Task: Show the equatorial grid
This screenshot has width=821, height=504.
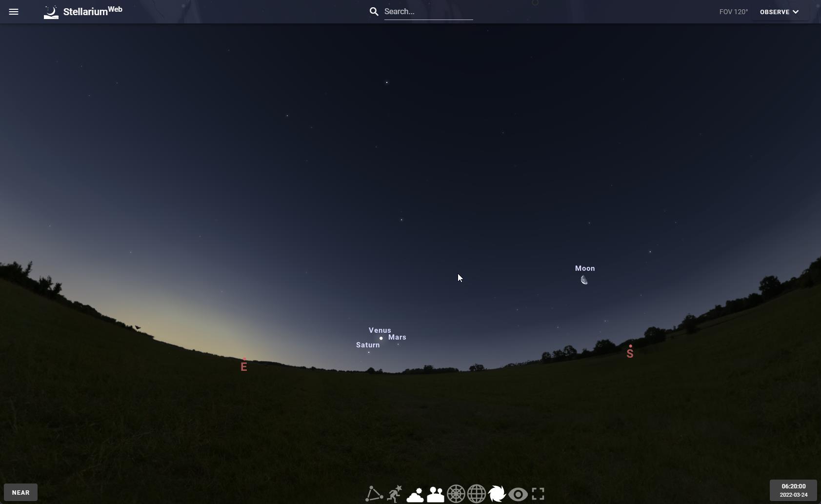Action: click(477, 494)
